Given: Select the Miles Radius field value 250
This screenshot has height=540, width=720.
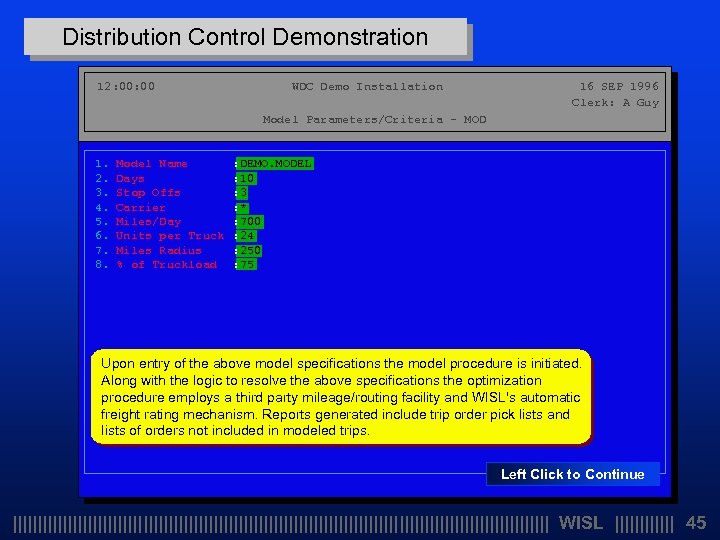Looking at the screenshot, I should click(249, 250).
